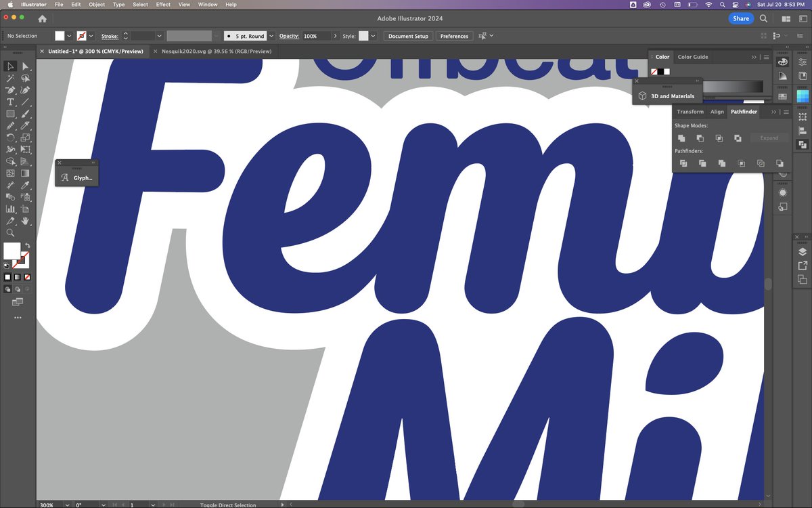
Task: Open the Color panel options menu
Action: pyautogui.click(x=766, y=57)
